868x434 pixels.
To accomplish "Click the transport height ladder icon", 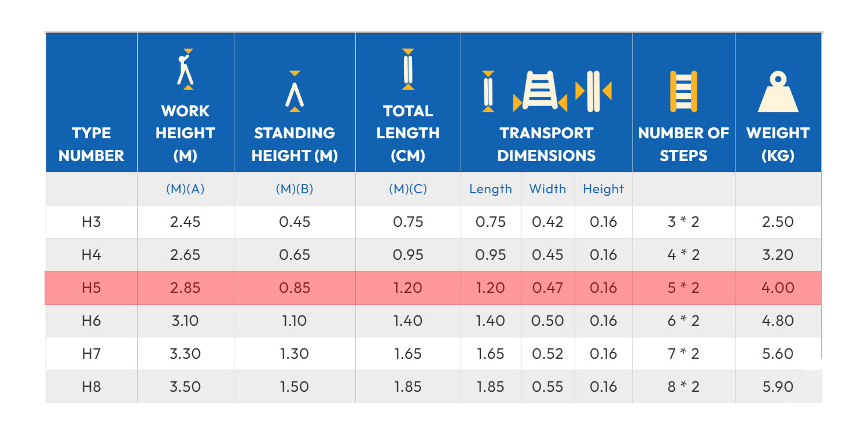I will 594,91.
